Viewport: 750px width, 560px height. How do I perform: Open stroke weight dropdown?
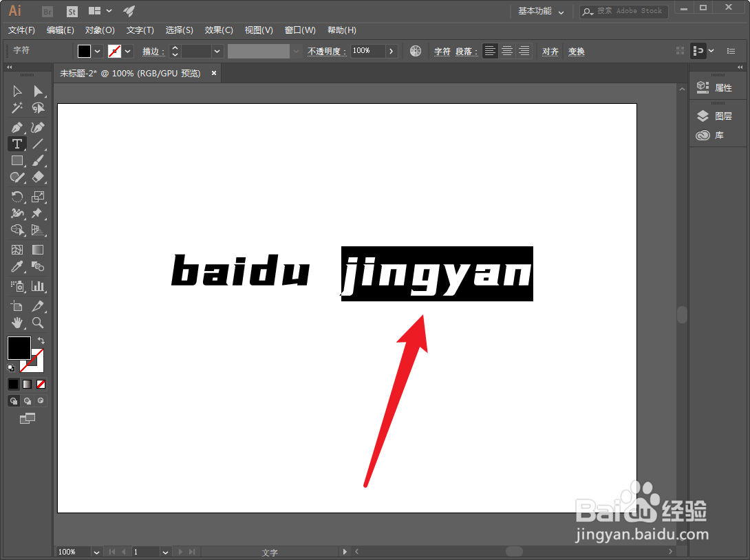217,51
